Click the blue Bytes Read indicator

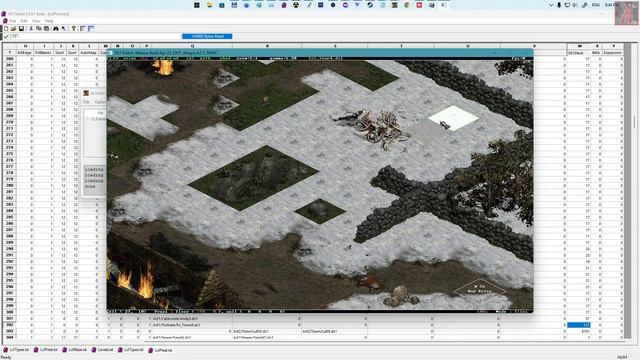(x=207, y=36)
